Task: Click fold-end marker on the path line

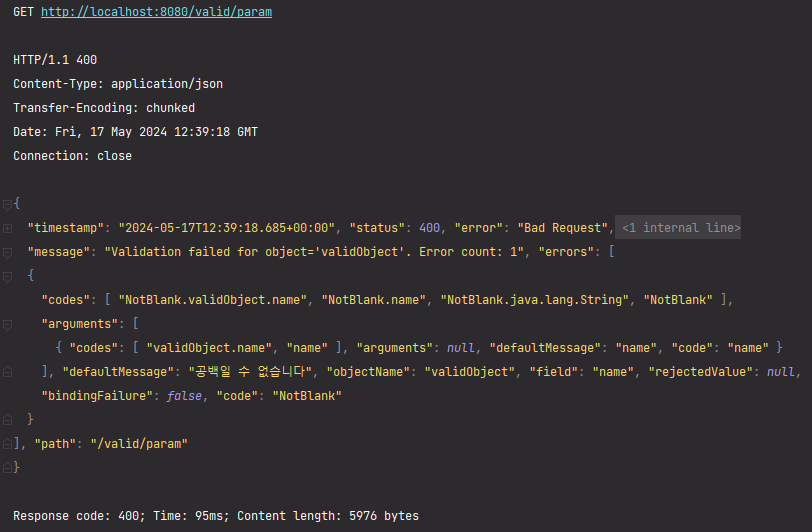Action: (7, 444)
